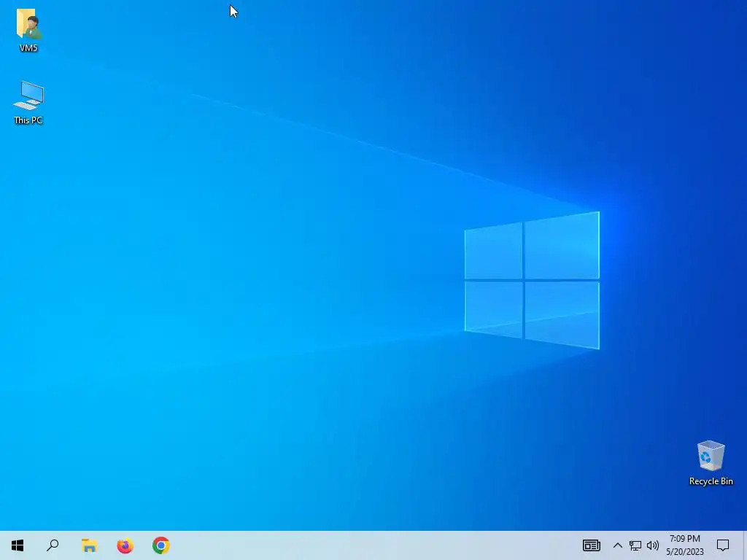Open the Action Center notifications icon

723,545
